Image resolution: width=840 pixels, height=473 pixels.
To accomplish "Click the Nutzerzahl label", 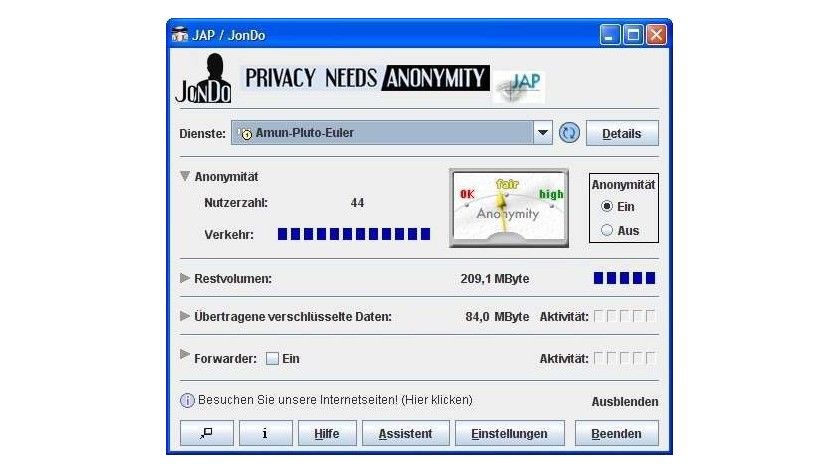I will click(x=236, y=203).
